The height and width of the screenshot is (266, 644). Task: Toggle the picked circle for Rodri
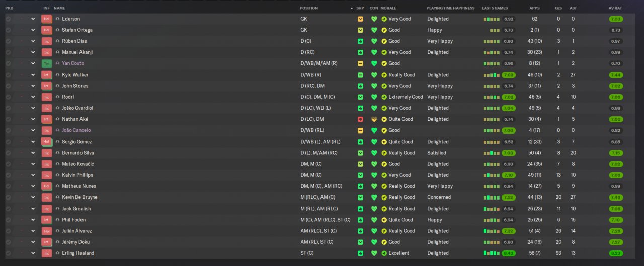pyautogui.click(x=8, y=97)
